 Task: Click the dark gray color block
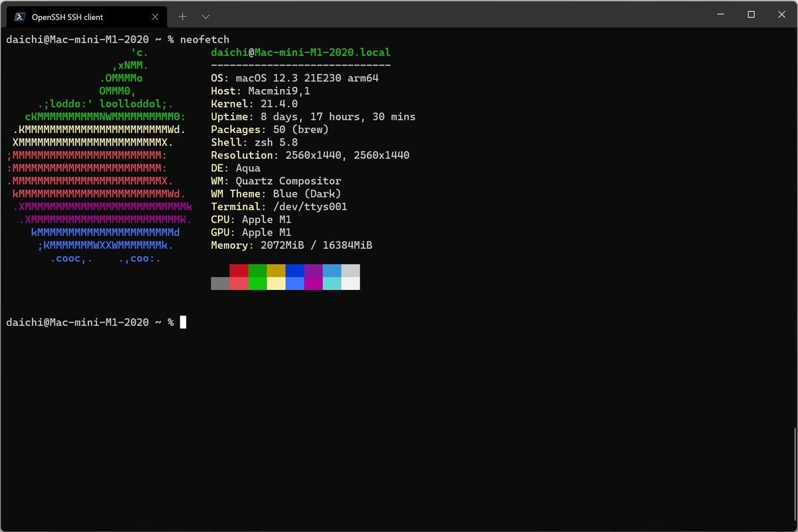pos(220,283)
